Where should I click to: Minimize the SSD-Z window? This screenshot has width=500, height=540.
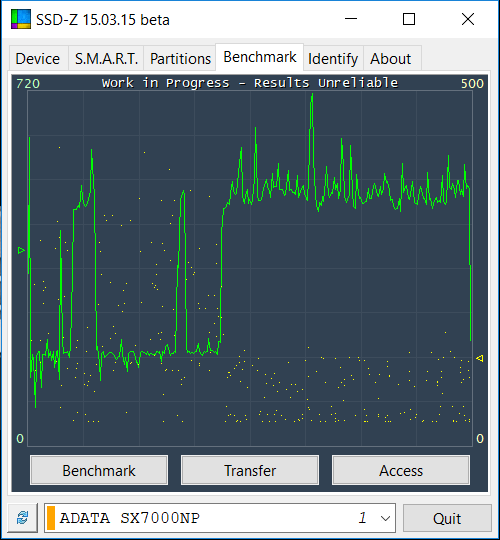[351, 19]
